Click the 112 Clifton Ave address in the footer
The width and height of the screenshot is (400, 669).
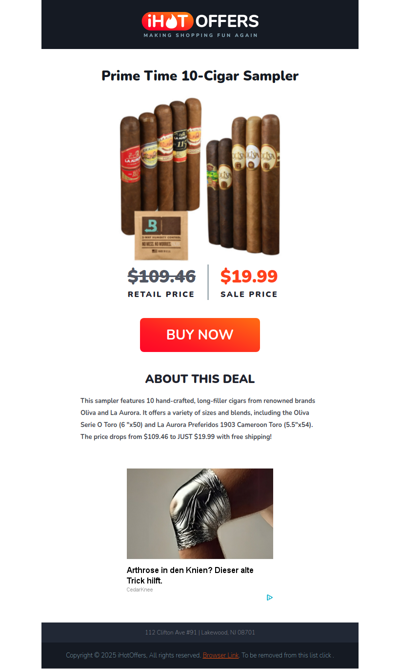(200, 632)
